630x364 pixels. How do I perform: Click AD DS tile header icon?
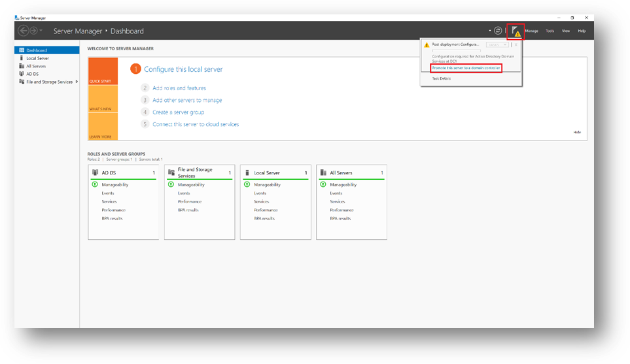96,173
